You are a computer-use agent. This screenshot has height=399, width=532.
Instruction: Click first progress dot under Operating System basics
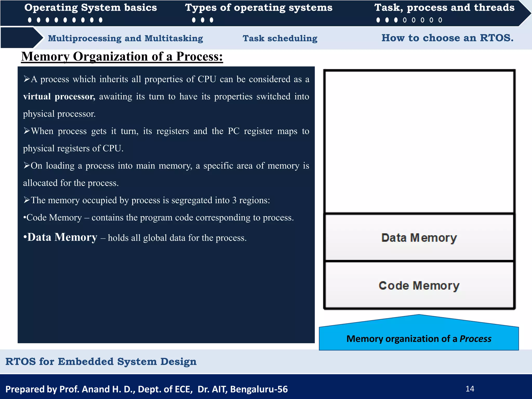[30, 20]
